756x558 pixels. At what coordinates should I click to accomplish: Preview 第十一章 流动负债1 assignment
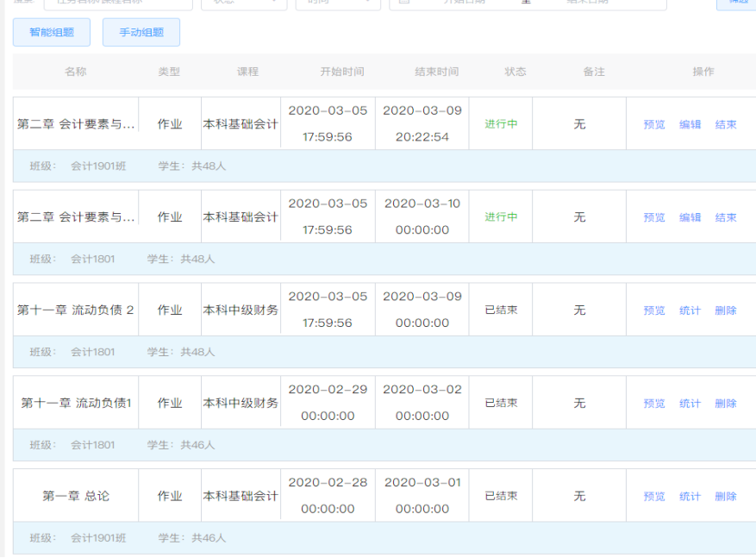(654, 404)
